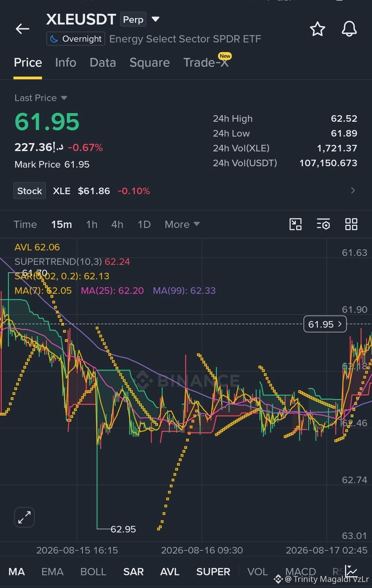Toggle the VOL sub-indicator
372x588 pixels.
257,571
